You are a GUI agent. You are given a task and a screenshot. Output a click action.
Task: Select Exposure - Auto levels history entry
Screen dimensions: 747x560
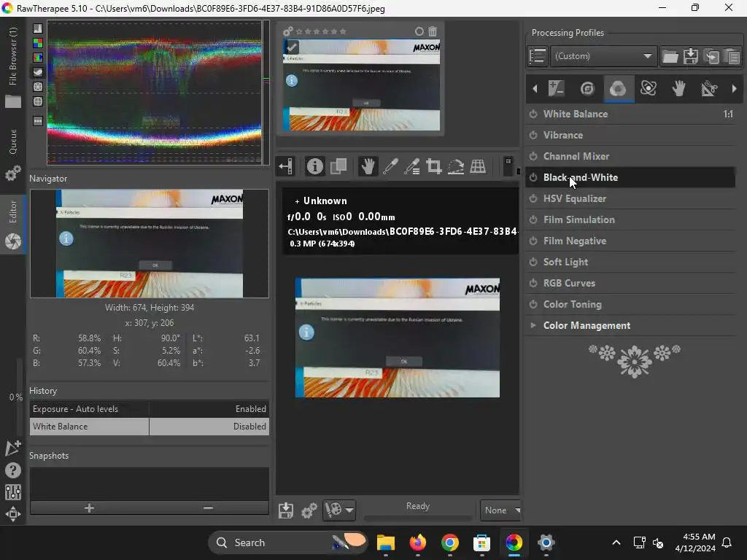150,409
